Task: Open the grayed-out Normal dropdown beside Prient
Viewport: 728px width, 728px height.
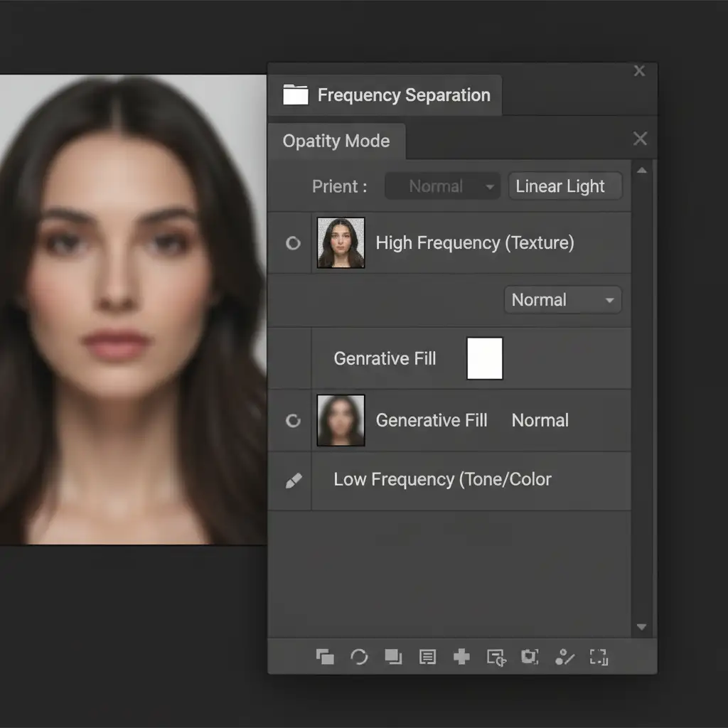Action: [x=442, y=186]
